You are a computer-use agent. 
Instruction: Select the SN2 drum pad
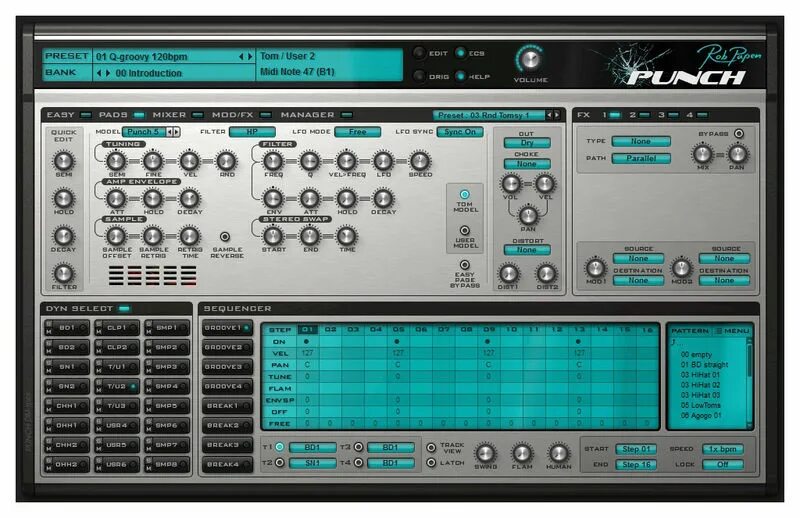[67, 386]
